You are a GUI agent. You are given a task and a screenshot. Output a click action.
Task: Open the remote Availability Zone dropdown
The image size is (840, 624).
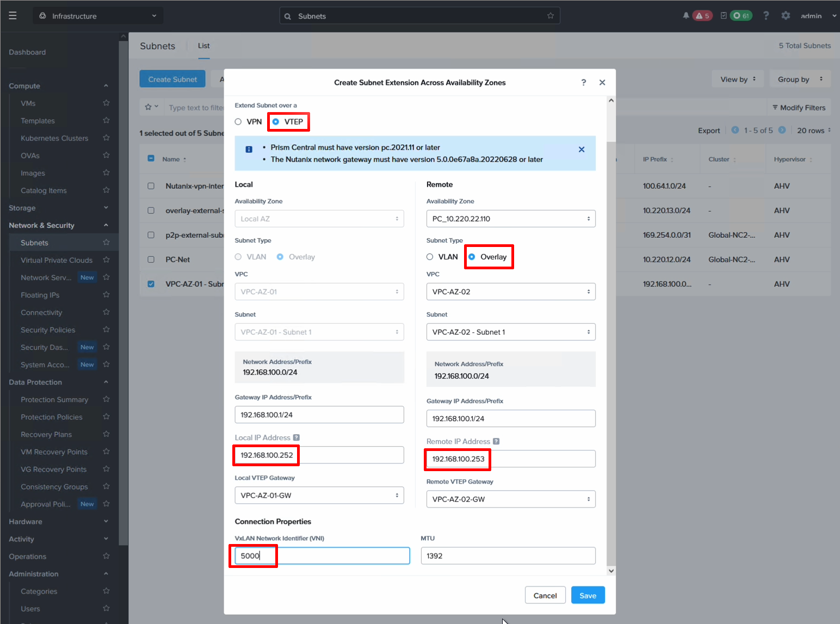tap(510, 219)
